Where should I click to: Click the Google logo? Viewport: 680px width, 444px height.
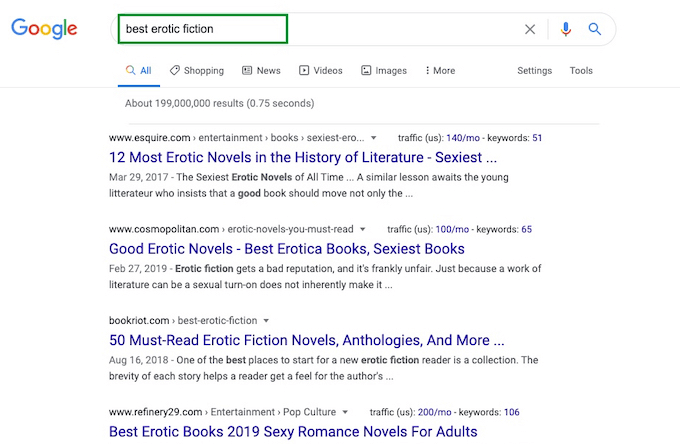[x=44, y=29]
